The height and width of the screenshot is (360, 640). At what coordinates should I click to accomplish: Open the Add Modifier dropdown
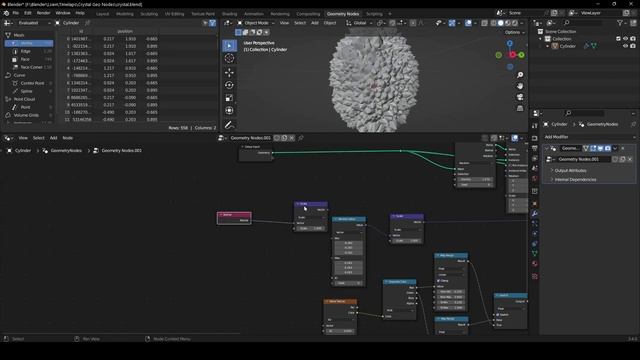(589, 137)
